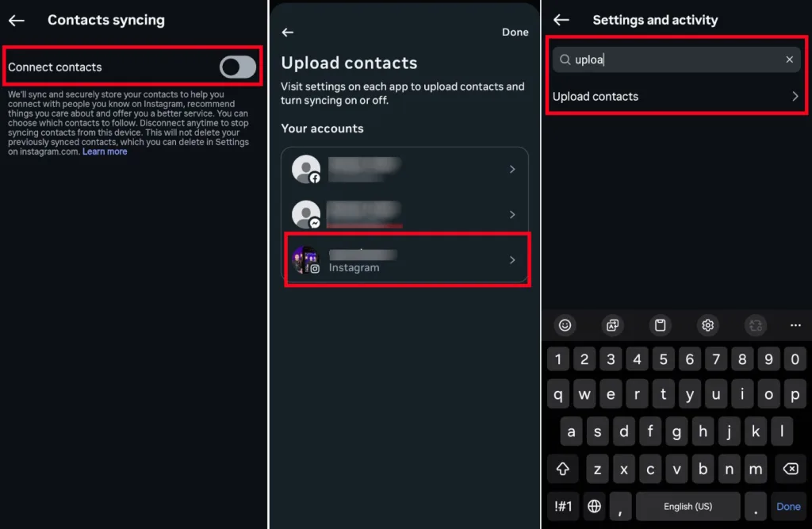Open the Facebook account row chevron
Image resolution: width=812 pixels, height=529 pixels.
click(x=512, y=169)
